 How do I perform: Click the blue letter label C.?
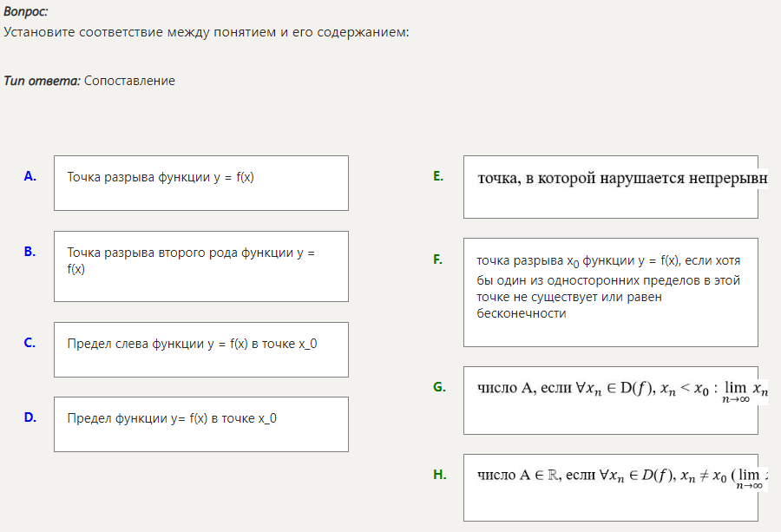(x=30, y=343)
